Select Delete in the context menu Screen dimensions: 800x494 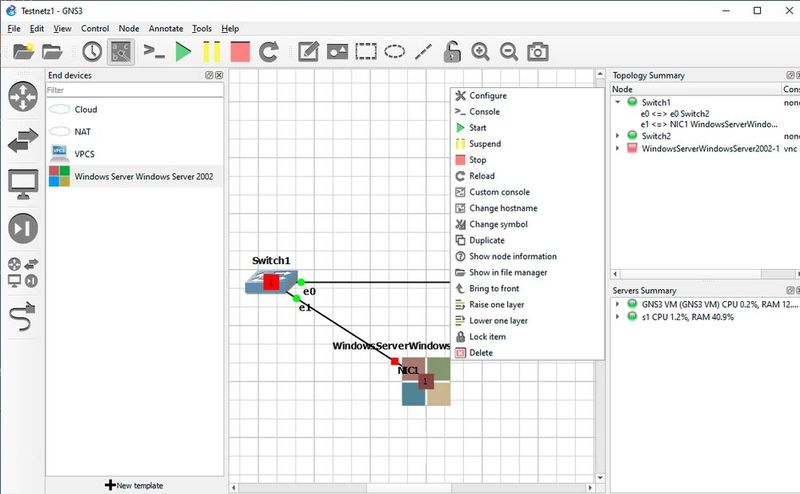pyautogui.click(x=480, y=353)
